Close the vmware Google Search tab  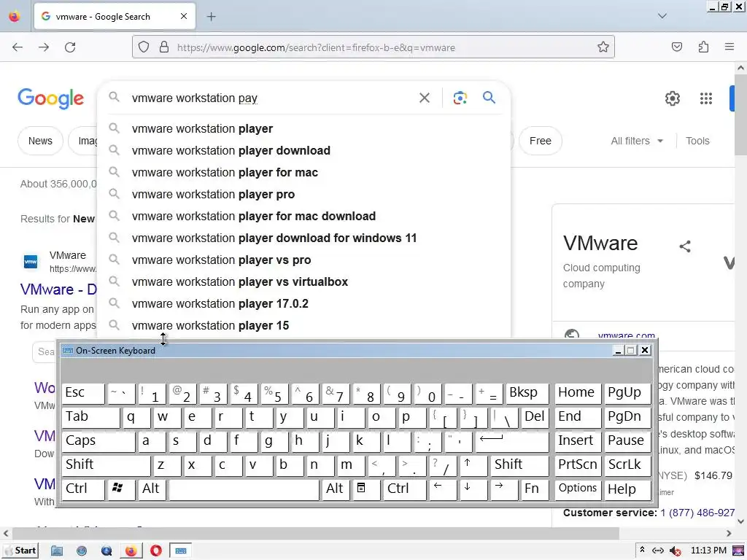pyautogui.click(x=184, y=16)
